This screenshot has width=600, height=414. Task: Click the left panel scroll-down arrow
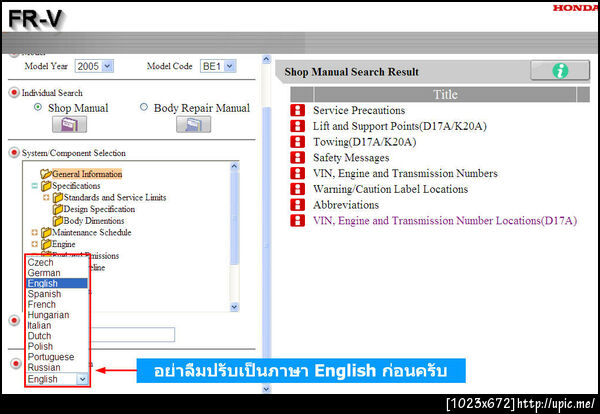coord(267,389)
